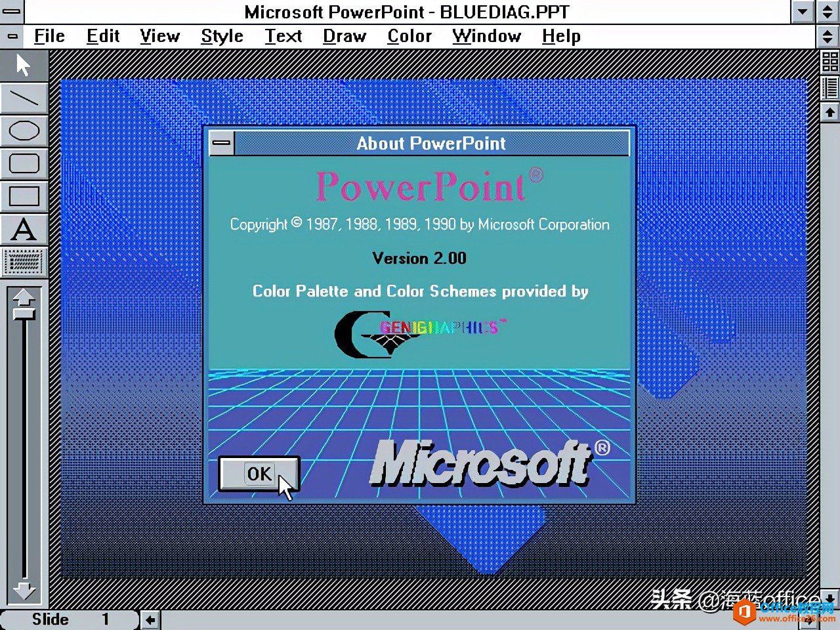Open the Style menu
840x630 pixels.
coord(222,36)
